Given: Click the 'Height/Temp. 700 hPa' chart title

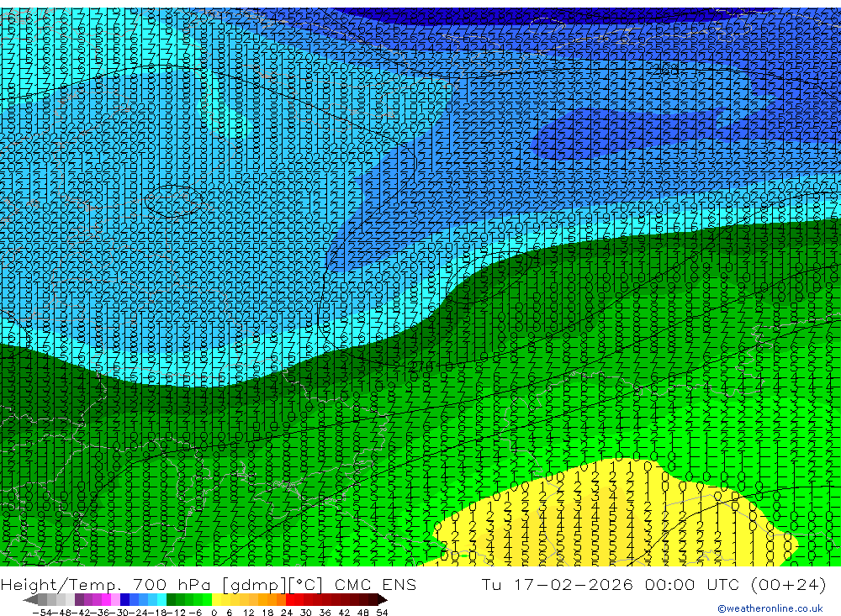Looking at the screenshot, I should pos(108,584).
